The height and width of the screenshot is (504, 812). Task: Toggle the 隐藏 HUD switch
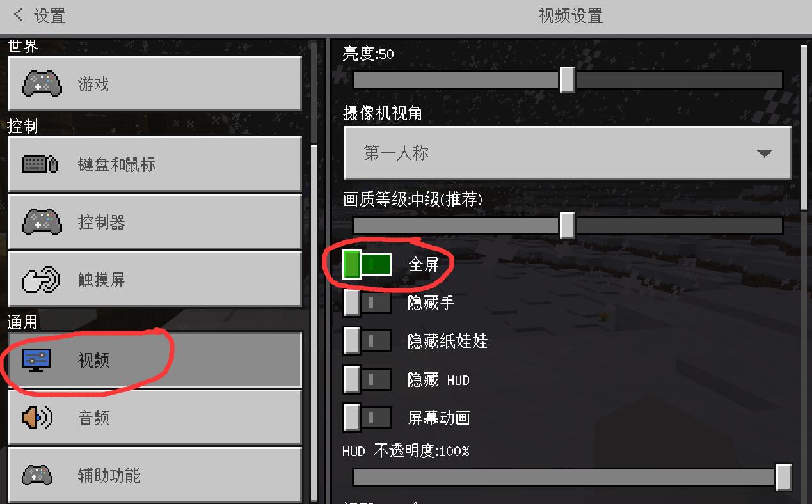(x=367, y=379)
